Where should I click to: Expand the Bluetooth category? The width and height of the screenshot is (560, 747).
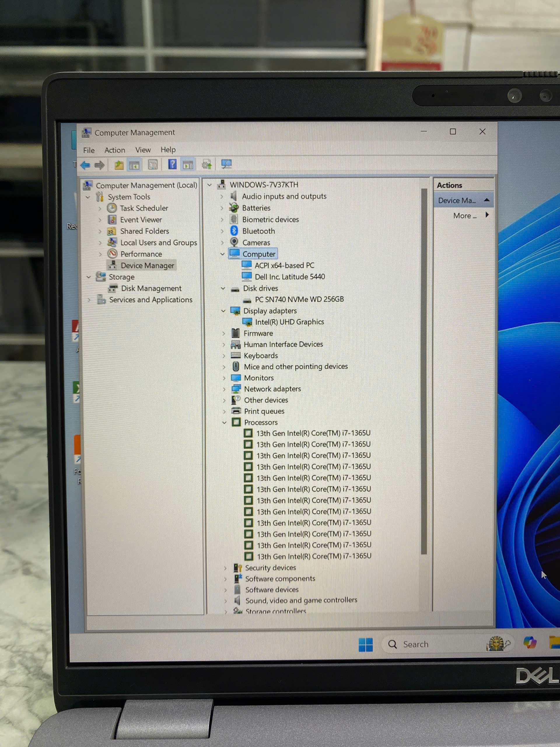click(x=222, y=231)
